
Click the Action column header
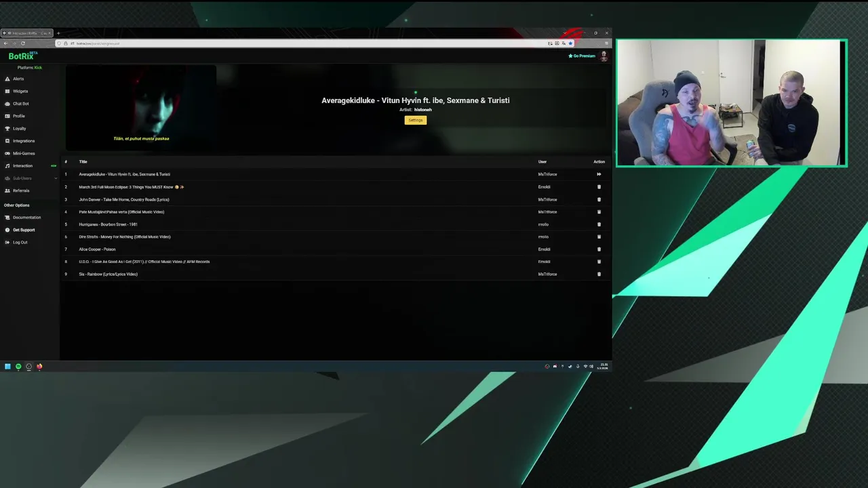tap(599, 161)
